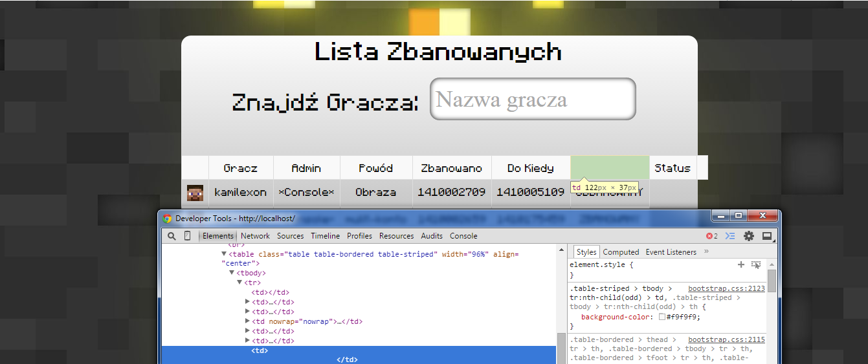Click the Admin column header
Viewport: 868px width, 364px height.
coord(306,168)
